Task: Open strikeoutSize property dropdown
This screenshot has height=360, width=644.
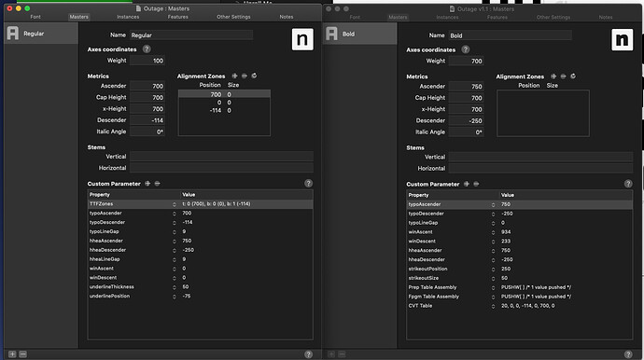Action: coord(494,278)
